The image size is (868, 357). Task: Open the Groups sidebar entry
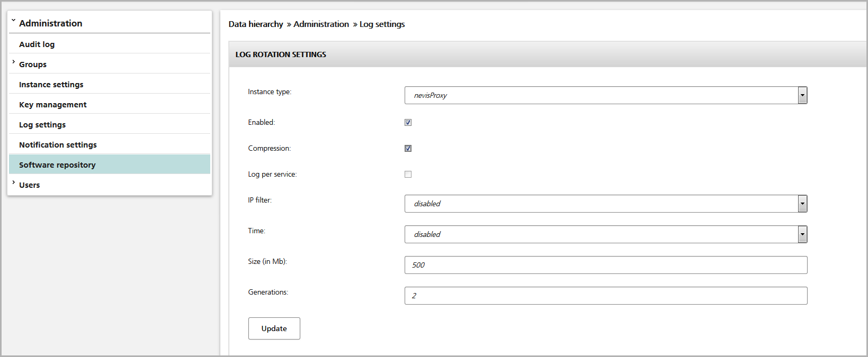(33, 65)
